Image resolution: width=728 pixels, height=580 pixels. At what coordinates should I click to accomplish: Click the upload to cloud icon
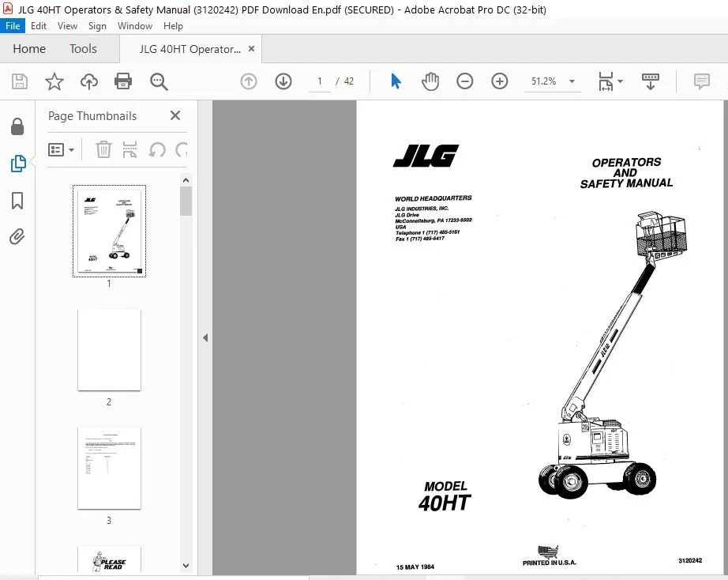tap(89, 81)
